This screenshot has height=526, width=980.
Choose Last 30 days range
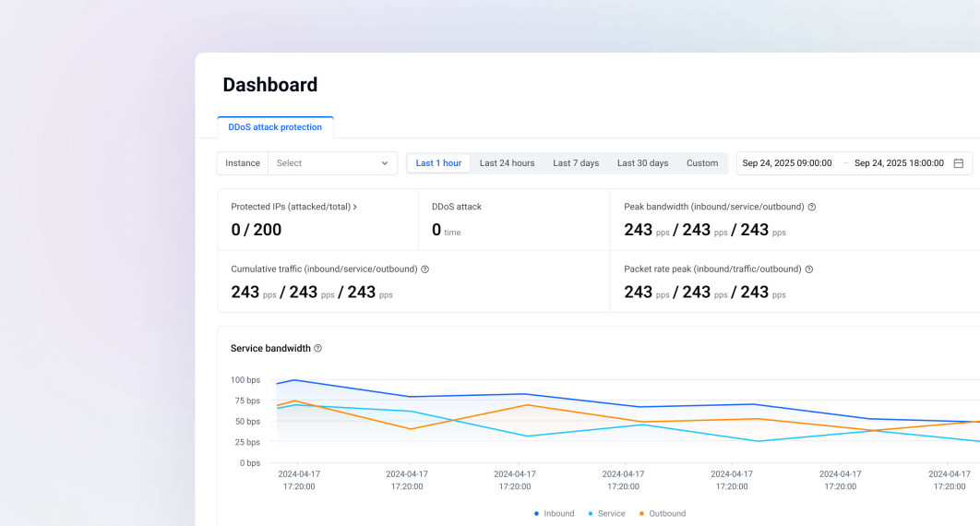642,163
